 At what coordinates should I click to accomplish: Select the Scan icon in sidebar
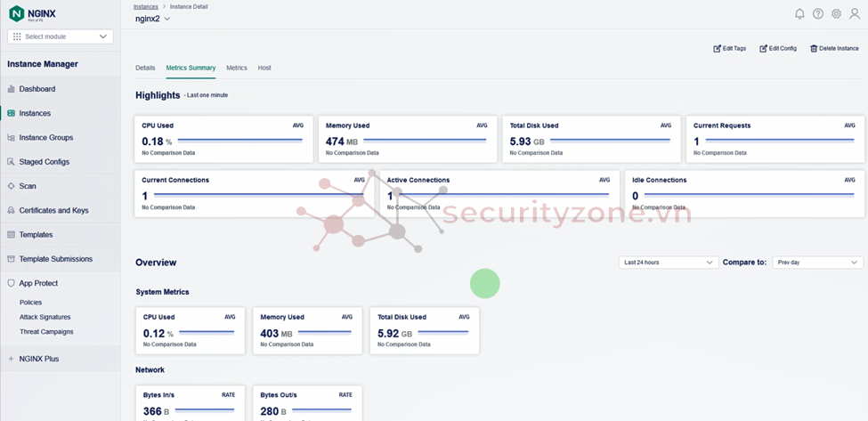(12, 186)
